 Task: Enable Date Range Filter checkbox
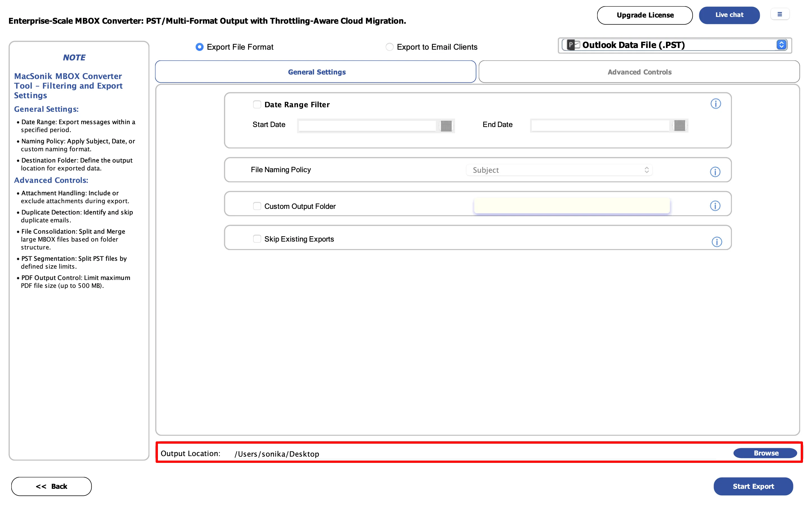257,104
